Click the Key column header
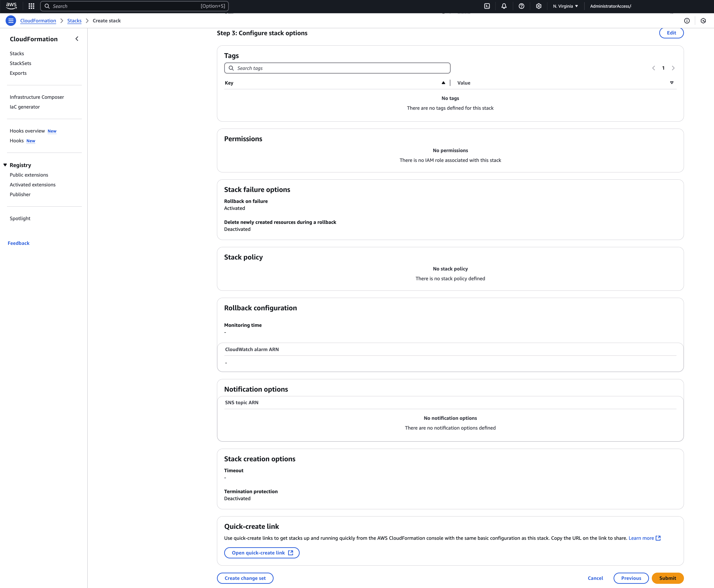This screenshot has width=714, height=588. tap(229, 83)
